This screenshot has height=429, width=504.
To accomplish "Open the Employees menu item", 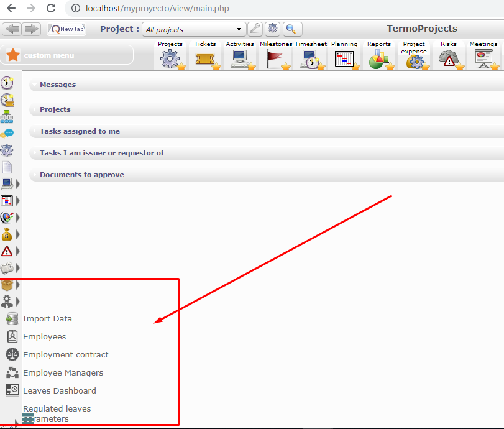I will coord(44,337).
